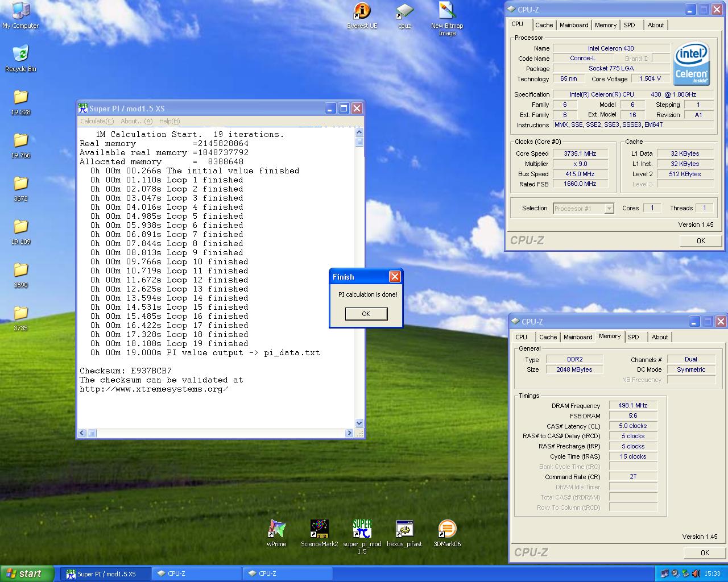This screenshot has height=582, width=728.
Task: Click Super PI vertical scrollbar up arrow
Action: pos(359,132)
